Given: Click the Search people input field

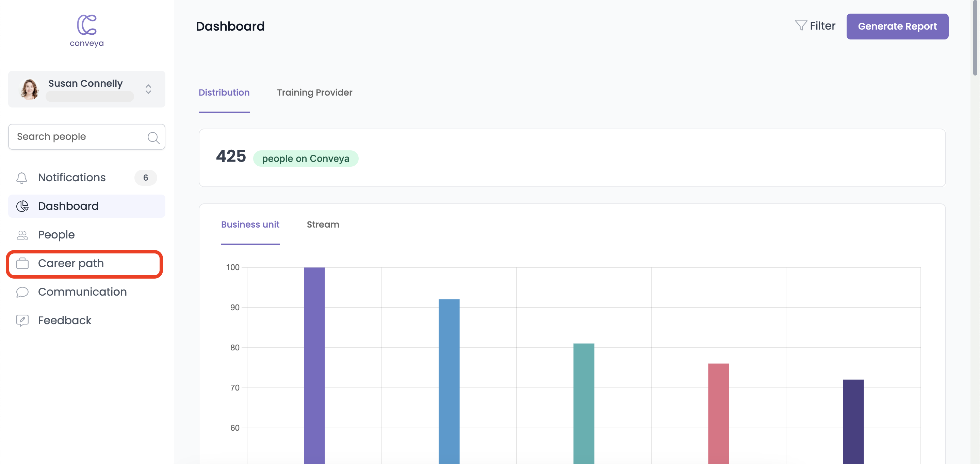Looking at the screenshot, I should [x=87, y=136].
